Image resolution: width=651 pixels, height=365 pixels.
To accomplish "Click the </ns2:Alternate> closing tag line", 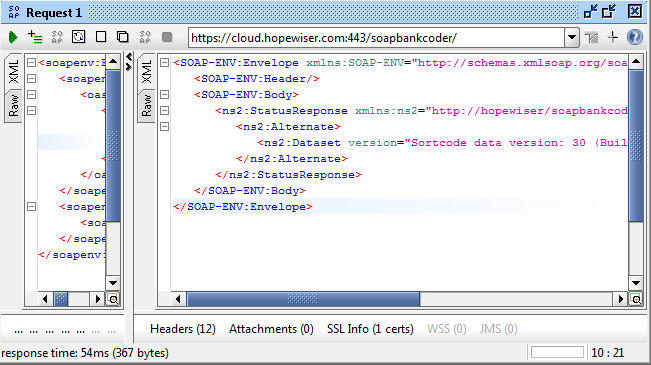I will pos(291,159).
